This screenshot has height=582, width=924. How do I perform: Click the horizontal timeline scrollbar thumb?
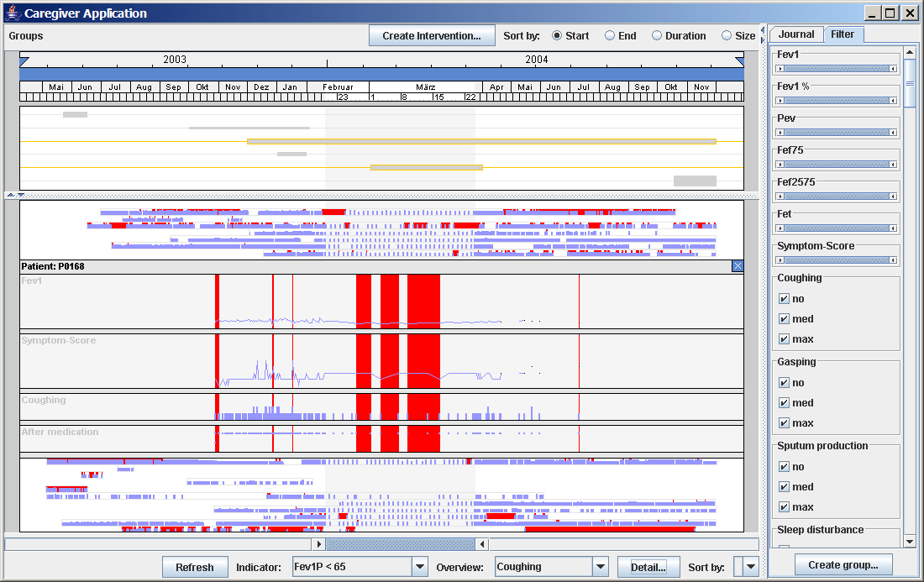coord(399,544)
